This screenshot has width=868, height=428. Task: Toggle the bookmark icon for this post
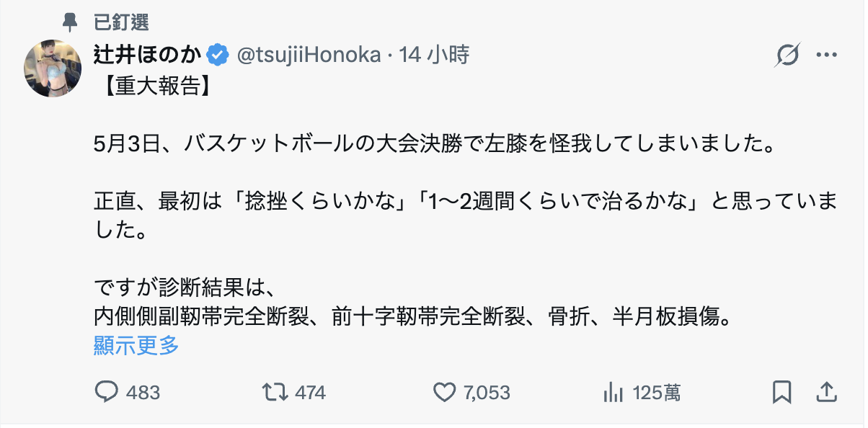click(782, 392)
